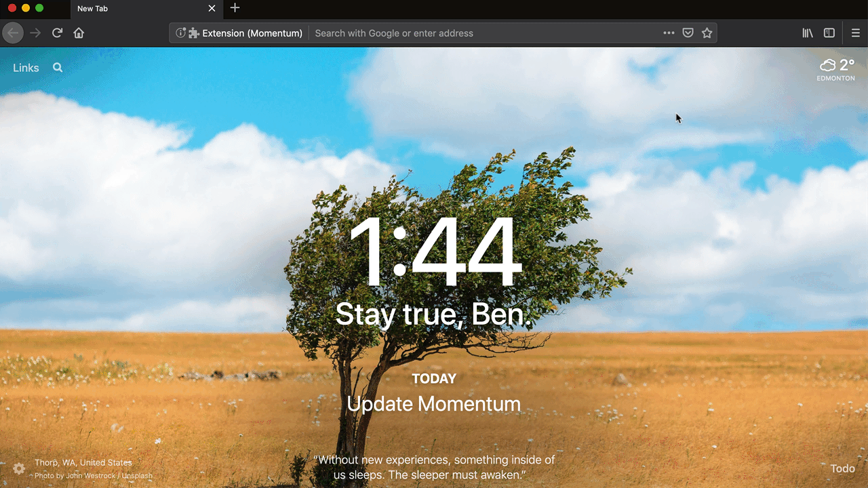Click the sleeper must awaken quote

tap(434, 468)
